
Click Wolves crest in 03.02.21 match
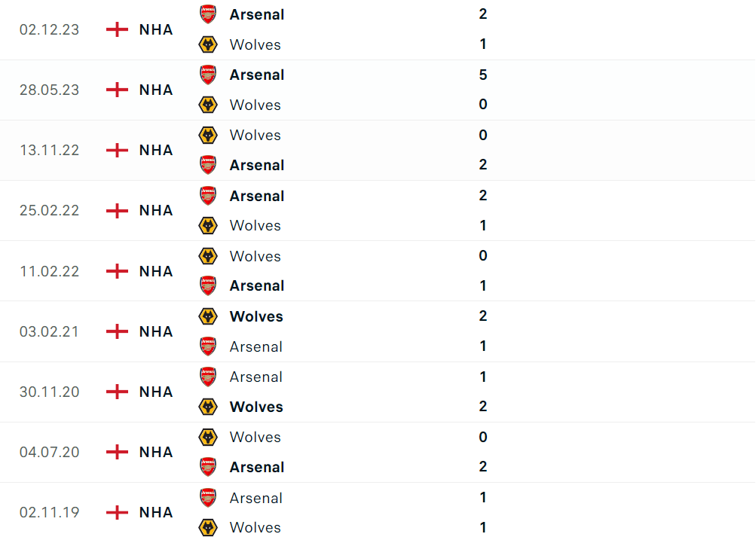click(x=208, y=316)
